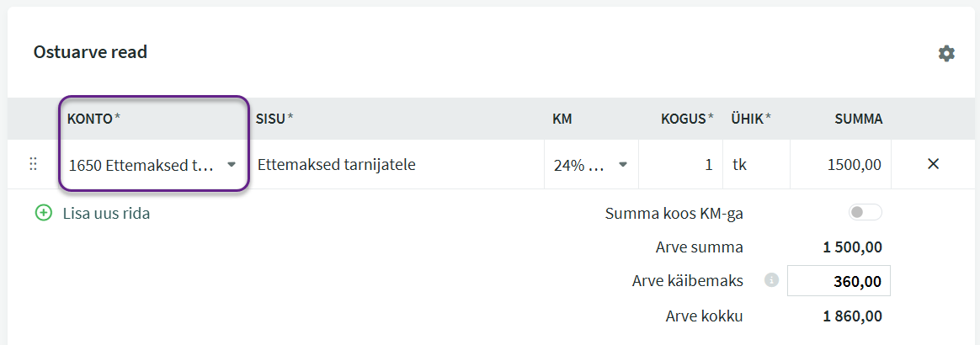Image resolution: width=980 pixels, height=345 pixels.
Task: Click the Kogus quantity field
Action: click(x=680, y=165)
